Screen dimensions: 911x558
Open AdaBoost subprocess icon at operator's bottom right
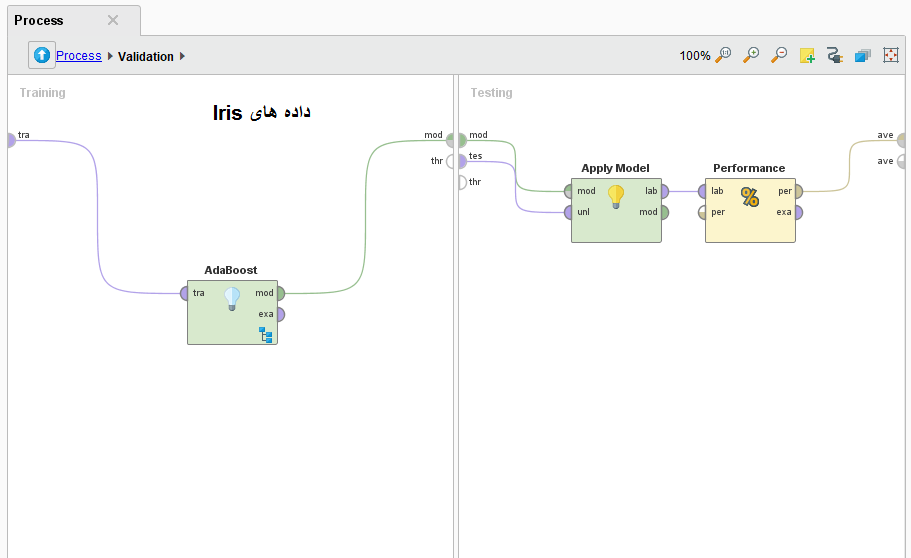pyautogui.click(x=266, y=334)
